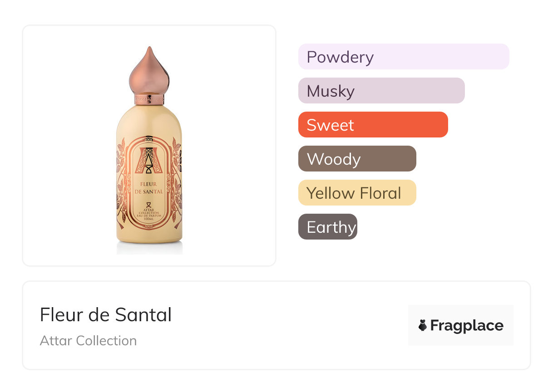Open the Attar Collection brand link
This screenshot has width=553, height=392.
[x=88, y=341]
